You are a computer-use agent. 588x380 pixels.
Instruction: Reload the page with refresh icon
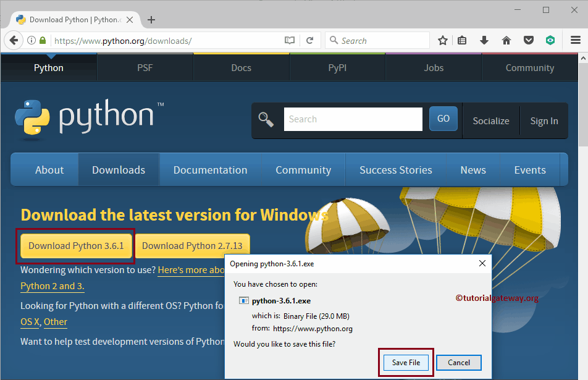[x=310, y=41]
